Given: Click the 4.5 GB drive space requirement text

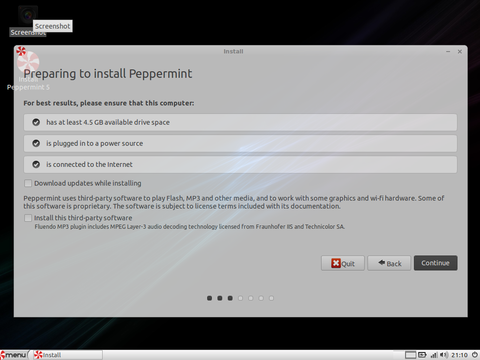Looking at the screenshot, I should (108, 122).
